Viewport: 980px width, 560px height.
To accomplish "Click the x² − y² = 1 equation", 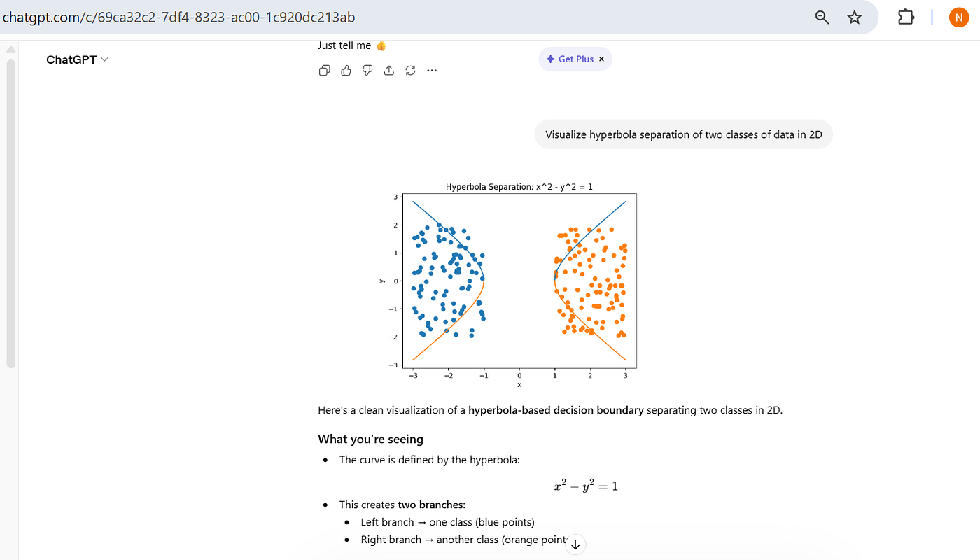I will click(x=586, y=485).
